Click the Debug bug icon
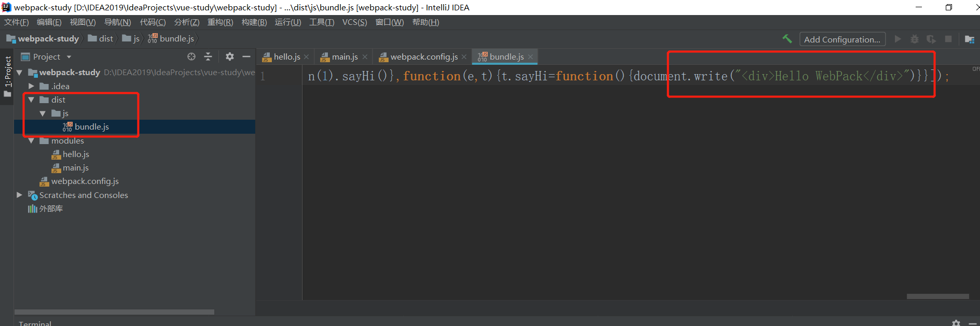The width and height of the screenshot is (980, 326). coord(915,39)
